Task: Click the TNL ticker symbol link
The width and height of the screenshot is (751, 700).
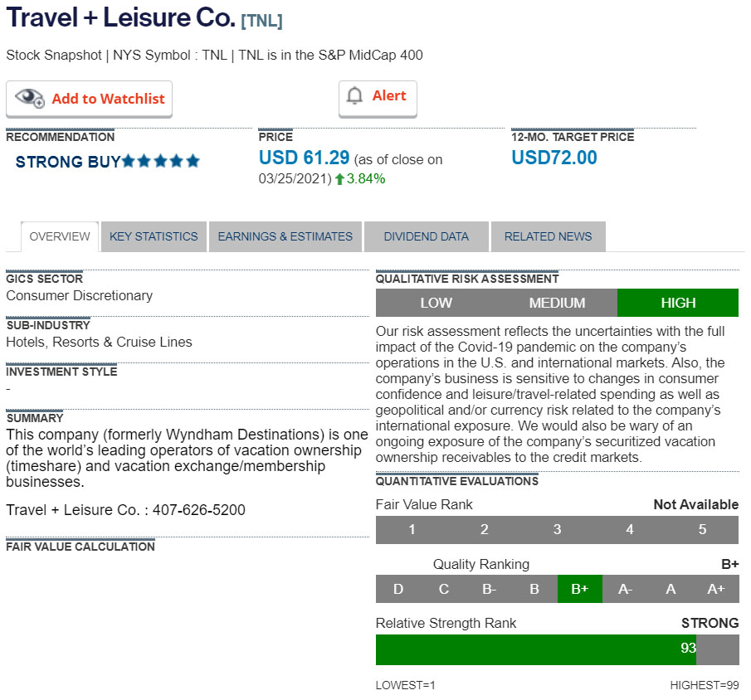Action: 261,22
